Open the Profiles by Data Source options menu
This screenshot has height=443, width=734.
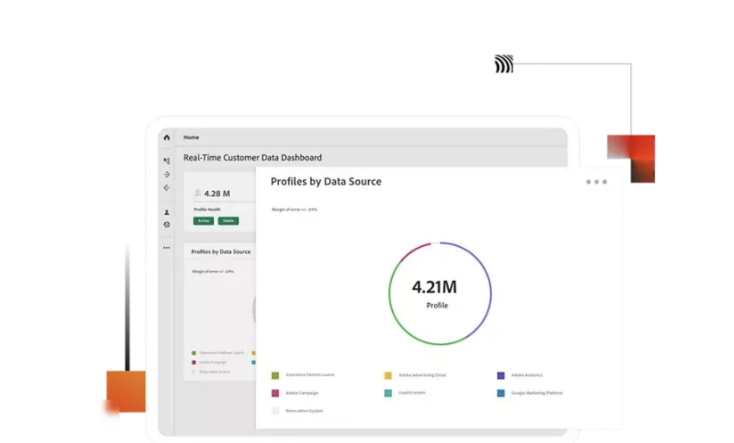coord(596,182)
